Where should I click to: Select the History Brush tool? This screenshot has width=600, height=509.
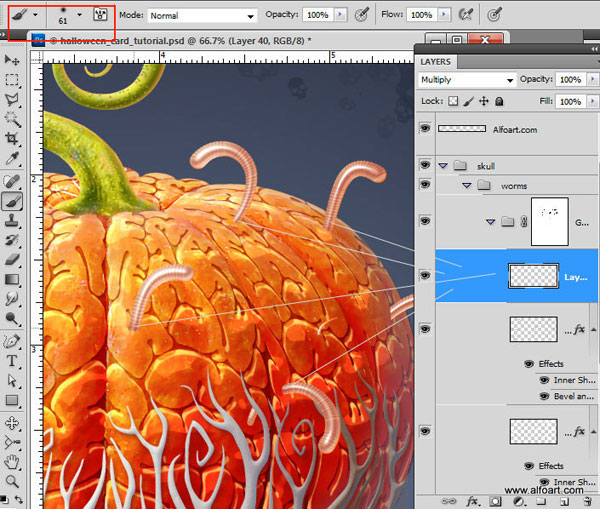pos(11,240)
